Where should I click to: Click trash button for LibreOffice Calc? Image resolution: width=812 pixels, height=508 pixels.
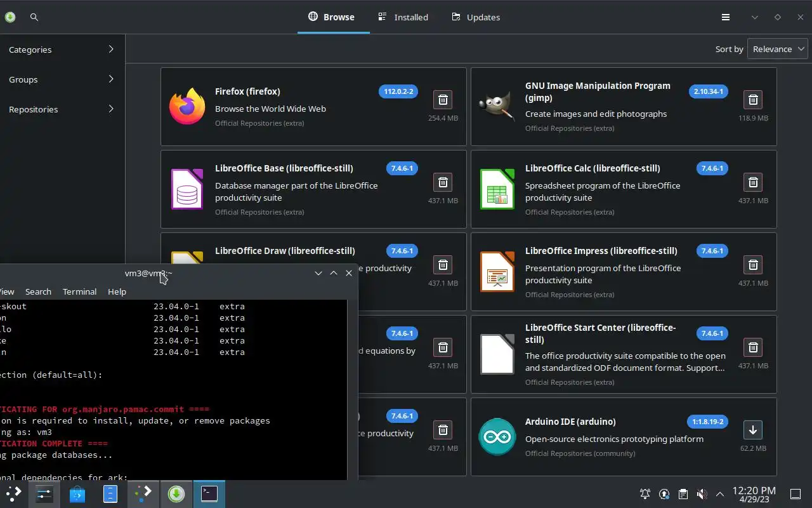[x=753, y=182]
